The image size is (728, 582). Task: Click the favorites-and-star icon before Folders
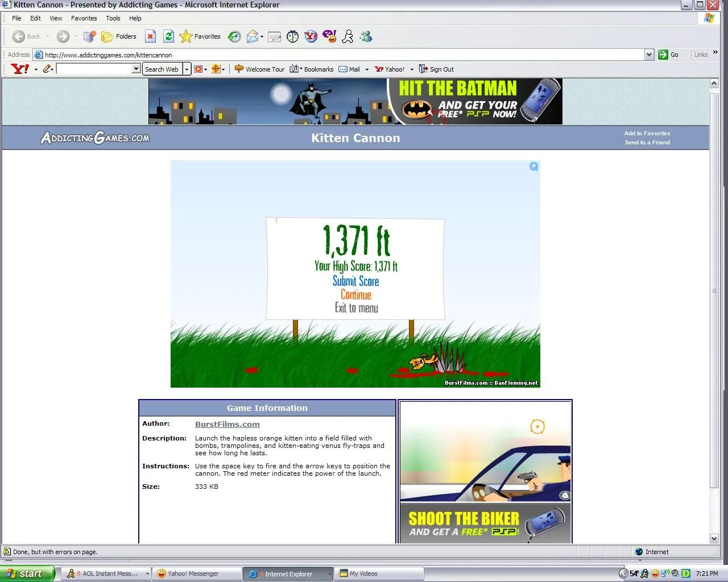pyautogui.click(x=89, y=36)
